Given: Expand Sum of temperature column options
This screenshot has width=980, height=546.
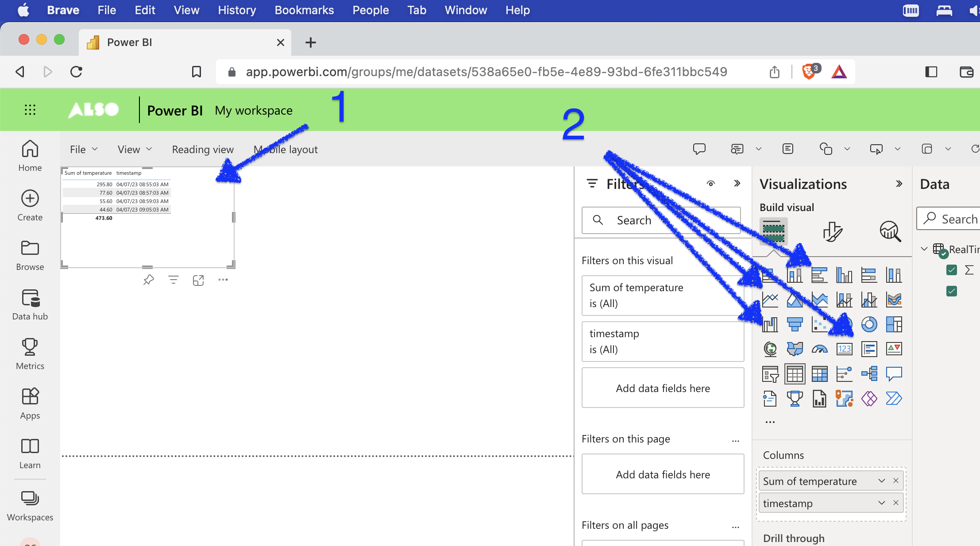Looking at the screenshot, I should point(882,481).
